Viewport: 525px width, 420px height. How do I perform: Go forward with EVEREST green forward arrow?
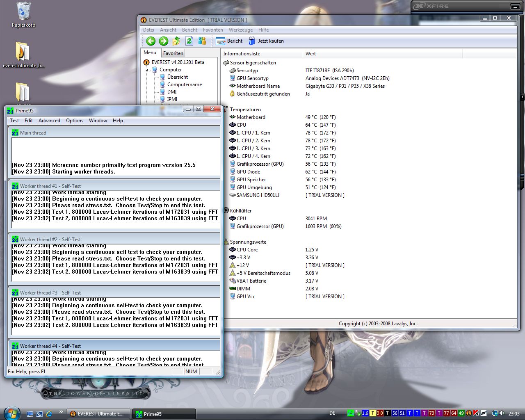[164, 41]
